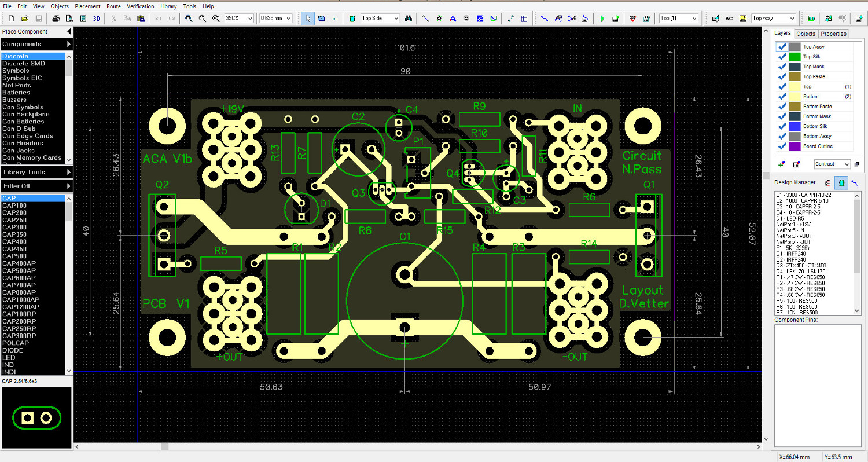Click the add layer icon below layers list

tap(782, 164)
